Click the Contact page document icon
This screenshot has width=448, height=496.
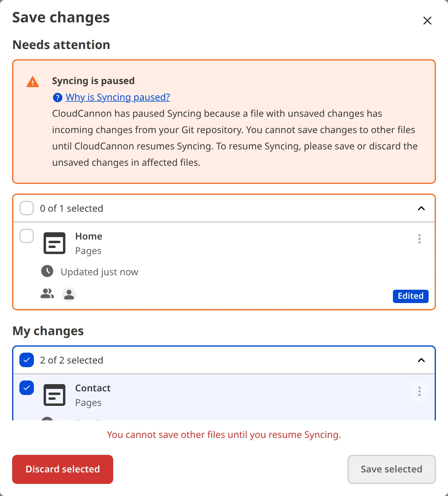point(54,395)
